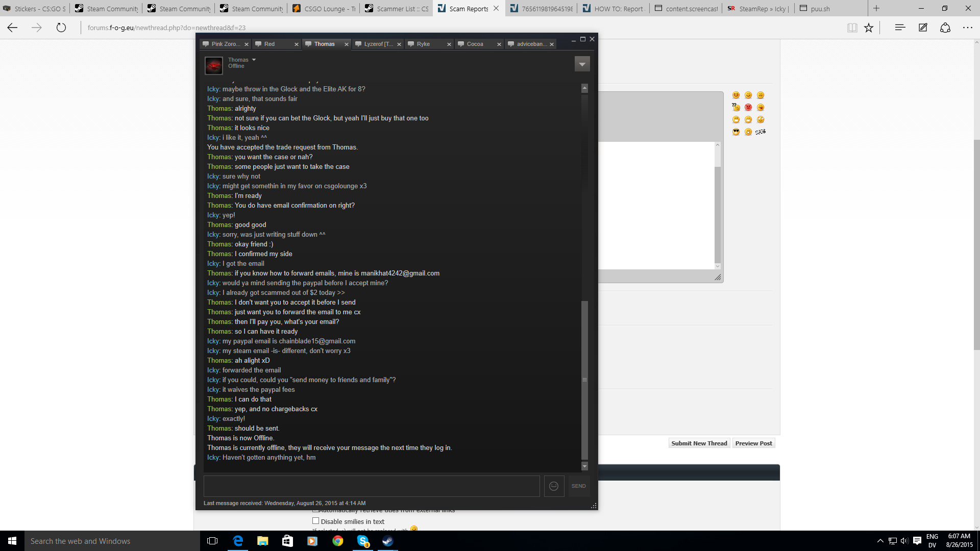Click Preview Post button
Viewport: 980px width, 551px height.
click(753, 443)
